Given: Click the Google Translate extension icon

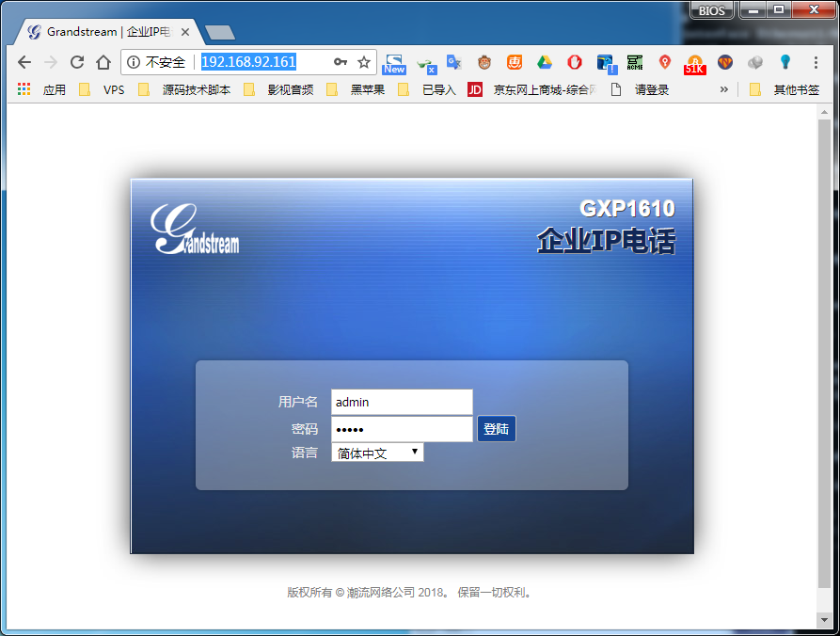Looking at the screenshot, I should point(454,62).
